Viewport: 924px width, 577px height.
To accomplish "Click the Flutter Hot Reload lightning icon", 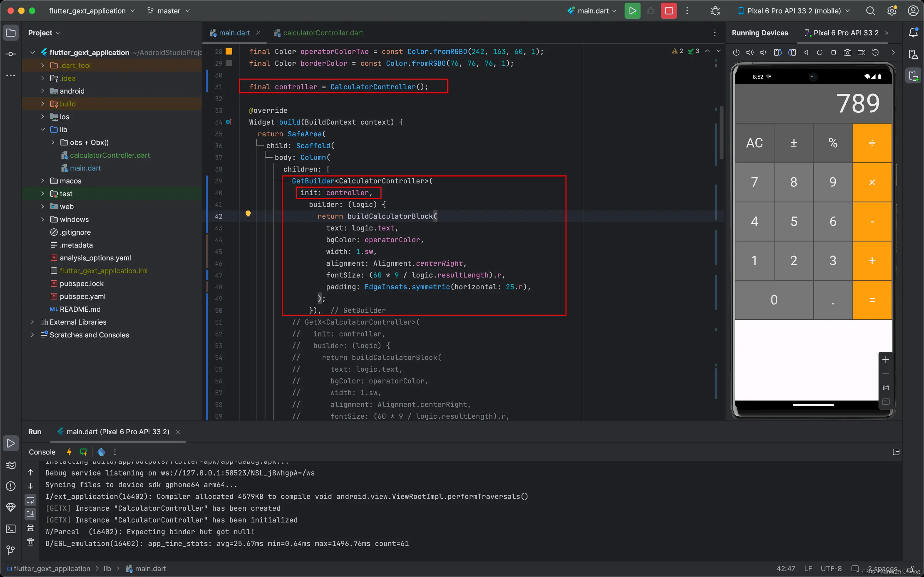I will [69, 452].
